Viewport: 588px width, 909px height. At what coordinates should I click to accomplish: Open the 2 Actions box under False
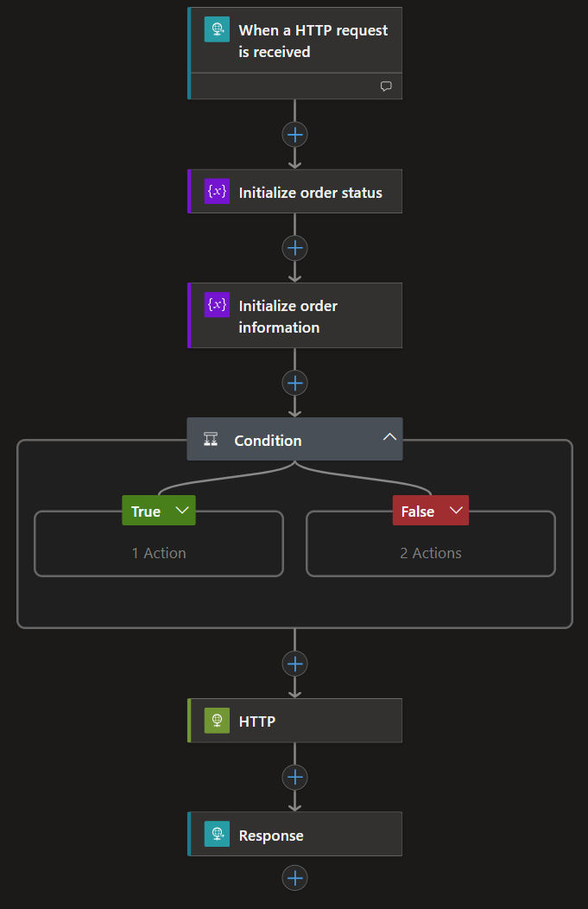431,553
